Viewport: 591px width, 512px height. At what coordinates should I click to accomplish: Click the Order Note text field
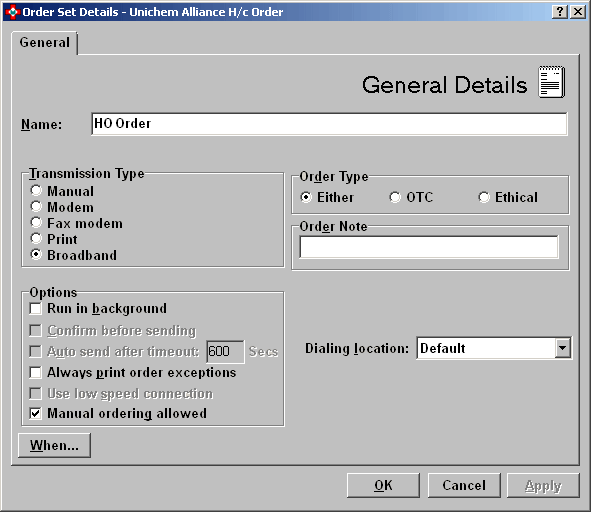tap(429, 247)
